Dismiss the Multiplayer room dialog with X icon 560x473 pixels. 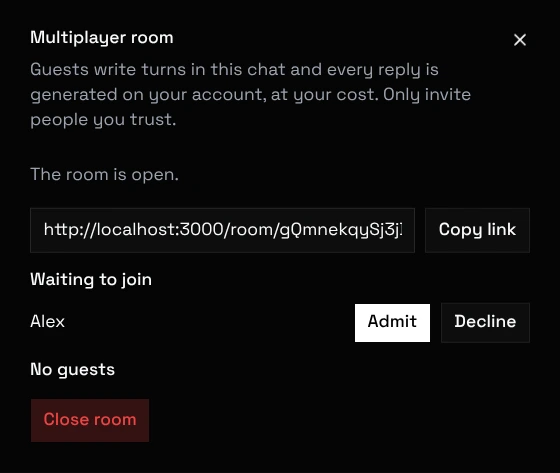(x=520, y=40)
